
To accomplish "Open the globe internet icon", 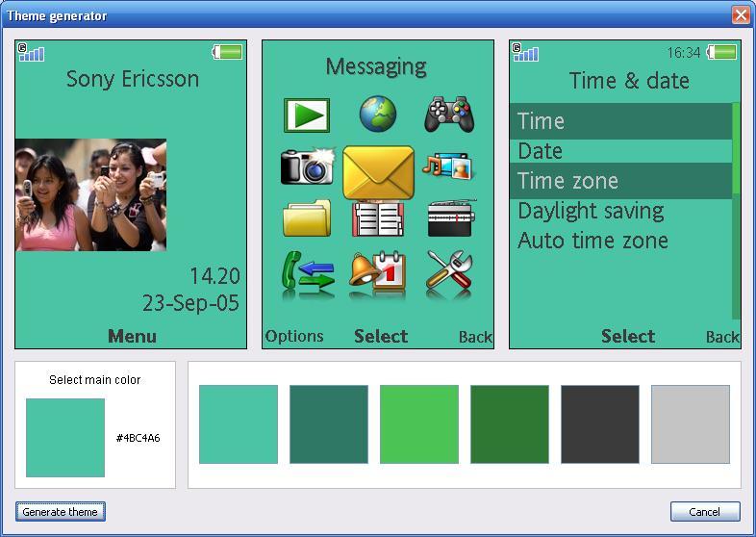I will tap(378, 114).
